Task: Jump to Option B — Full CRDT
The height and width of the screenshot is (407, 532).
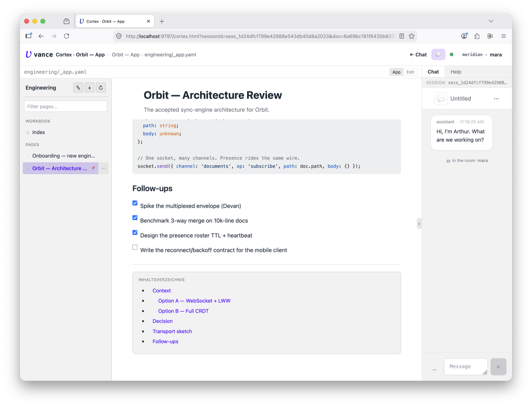Action: coord(183,311)
